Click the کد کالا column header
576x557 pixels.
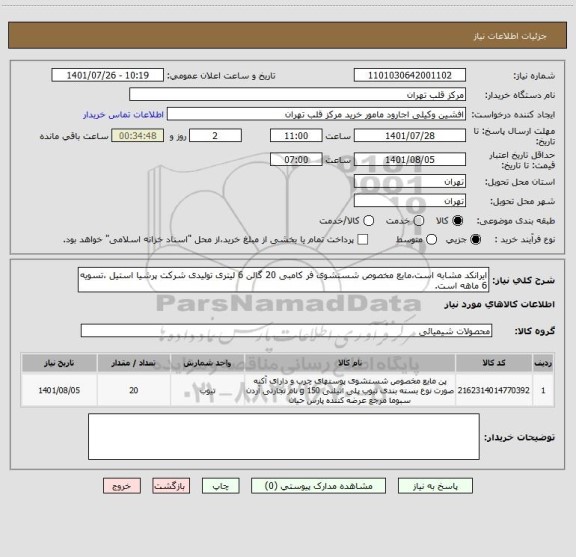click(x=494, y=363)
